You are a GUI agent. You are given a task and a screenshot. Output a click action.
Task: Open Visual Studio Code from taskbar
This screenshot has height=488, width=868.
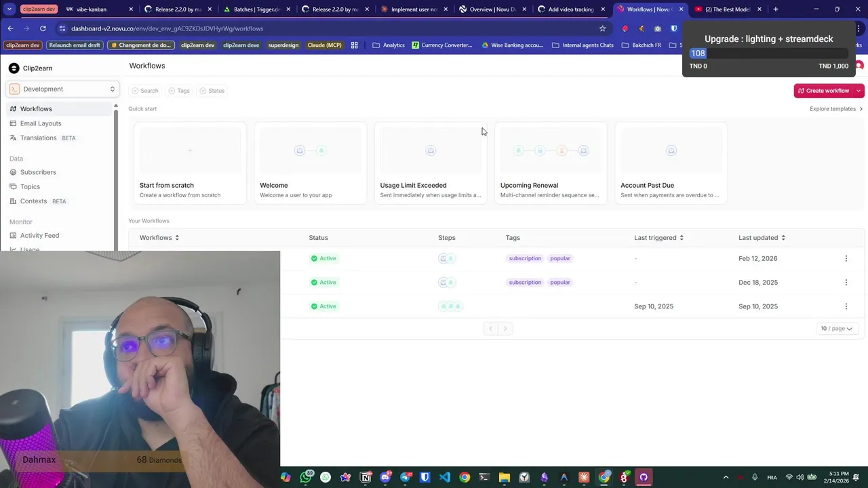444,477
